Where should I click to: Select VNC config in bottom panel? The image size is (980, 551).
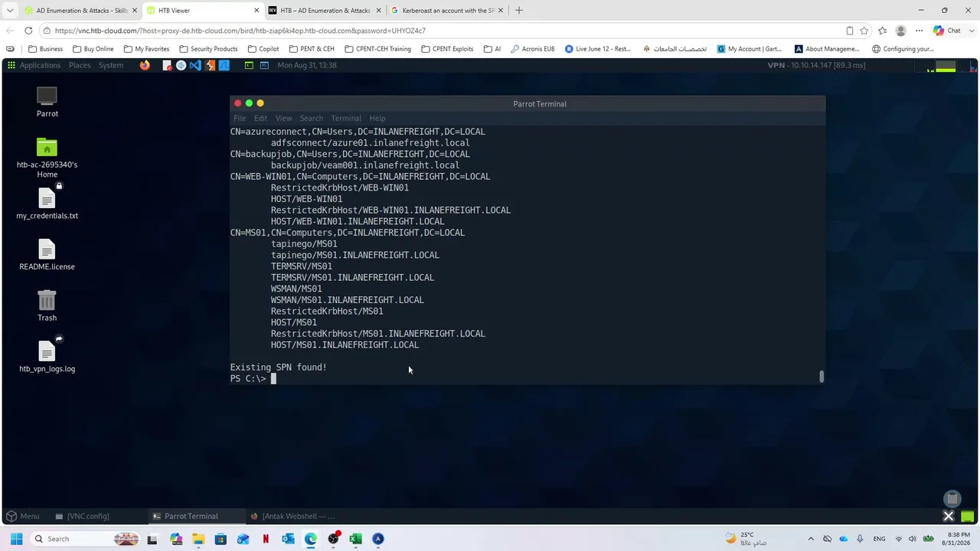(x=83, y=516)
